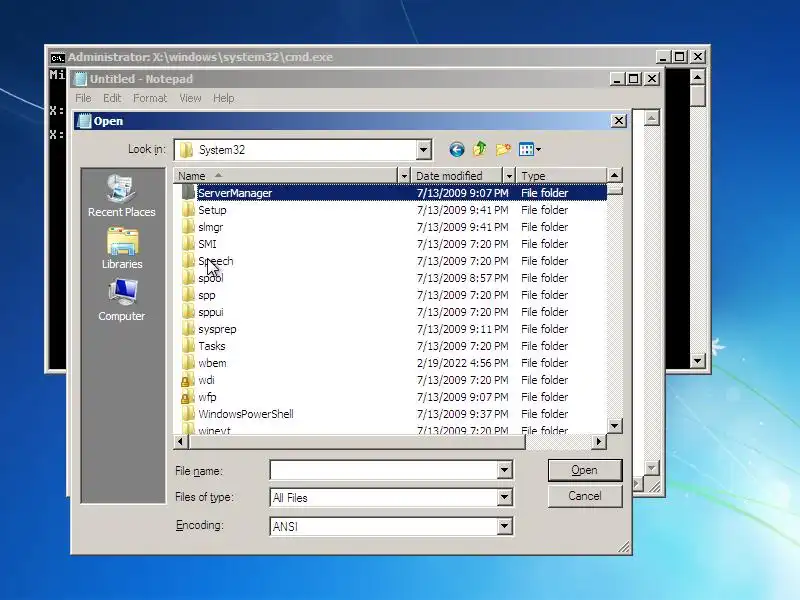Image resolution: width=800 pixels, height=600 pixels.
Task: Sort by the Type column header
Action: [561, 176]
